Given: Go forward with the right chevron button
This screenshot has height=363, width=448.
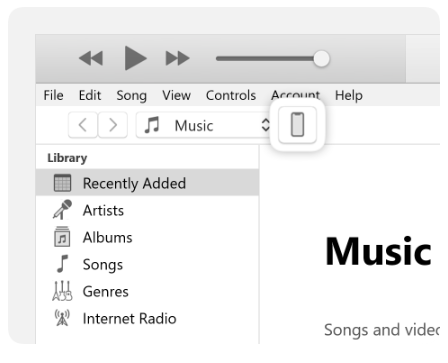Looking at the screenshot, I should (113, 125).
